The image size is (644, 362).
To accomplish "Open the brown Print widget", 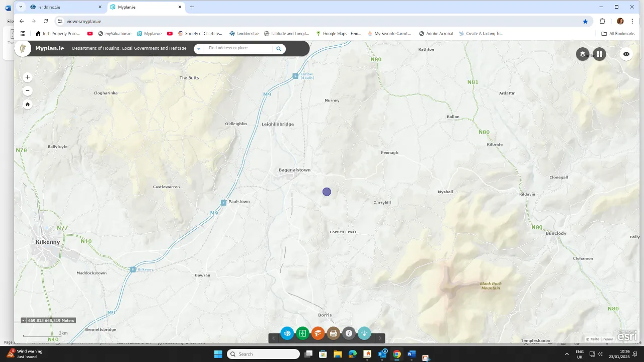I will click(333, 333).
